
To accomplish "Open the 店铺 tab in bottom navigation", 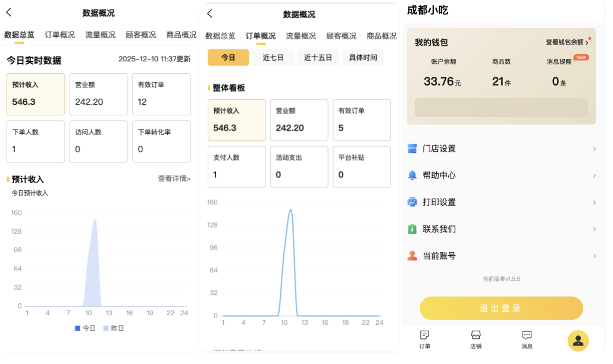I will coord(476,340).
